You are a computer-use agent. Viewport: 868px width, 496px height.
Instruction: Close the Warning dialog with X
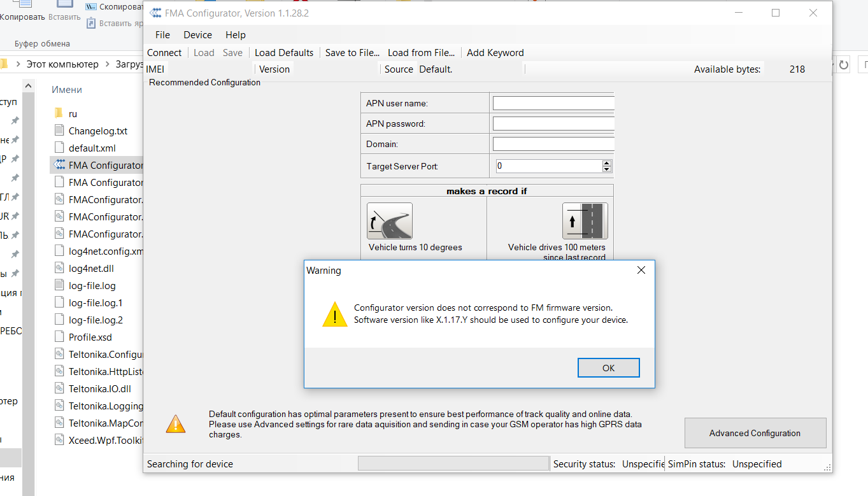pyautogui.click(x=641, y=270)
